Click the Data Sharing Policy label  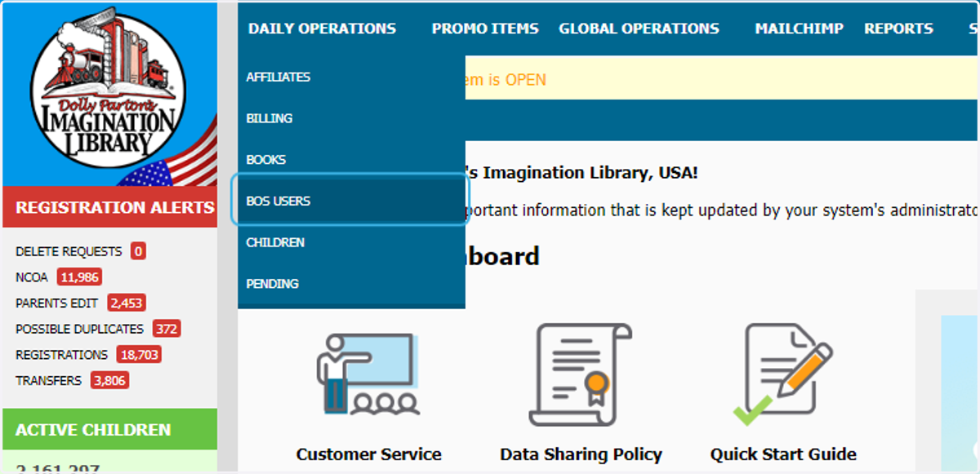(x=581, y=454)
